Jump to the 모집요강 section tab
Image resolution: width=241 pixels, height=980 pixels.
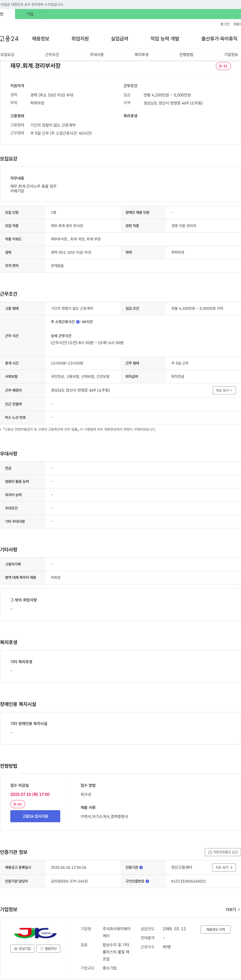pyautogui.click(x=7, y=55)
